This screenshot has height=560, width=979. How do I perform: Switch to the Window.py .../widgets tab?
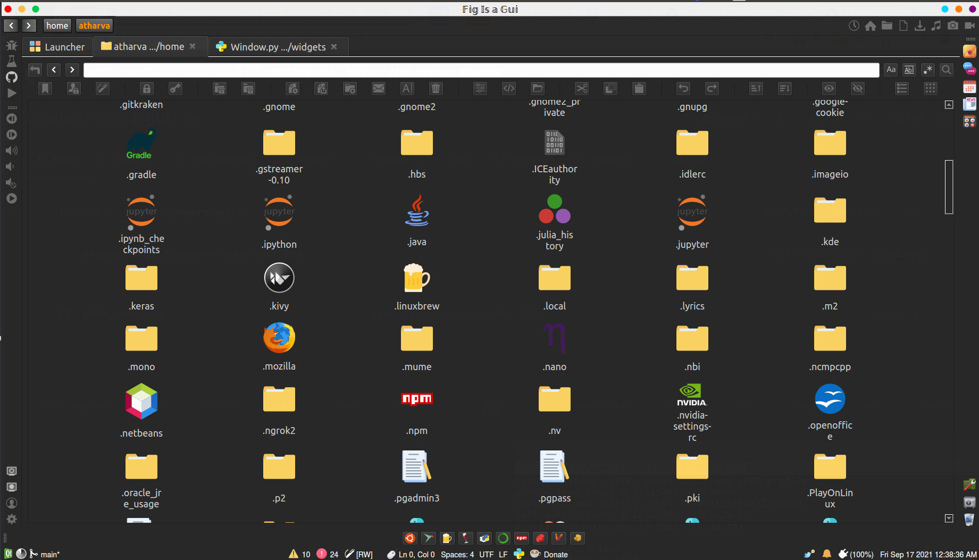[278, 47]
